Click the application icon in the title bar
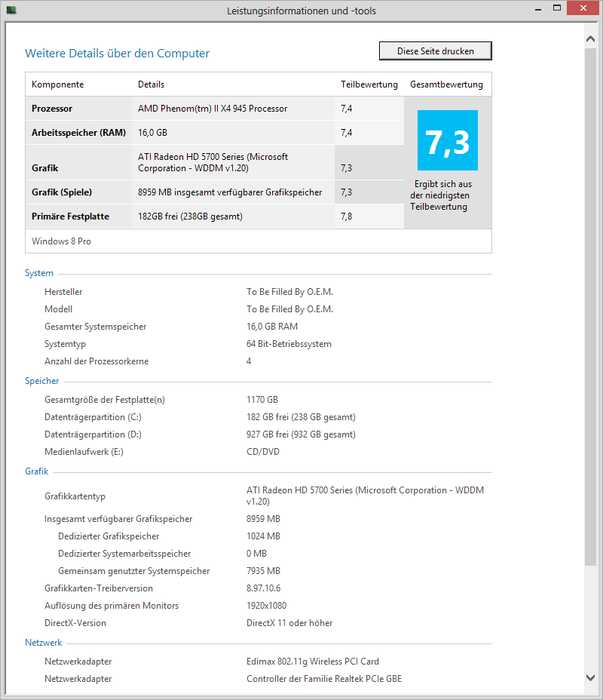This screenshot has width=603, height=700. click(11, 8)
